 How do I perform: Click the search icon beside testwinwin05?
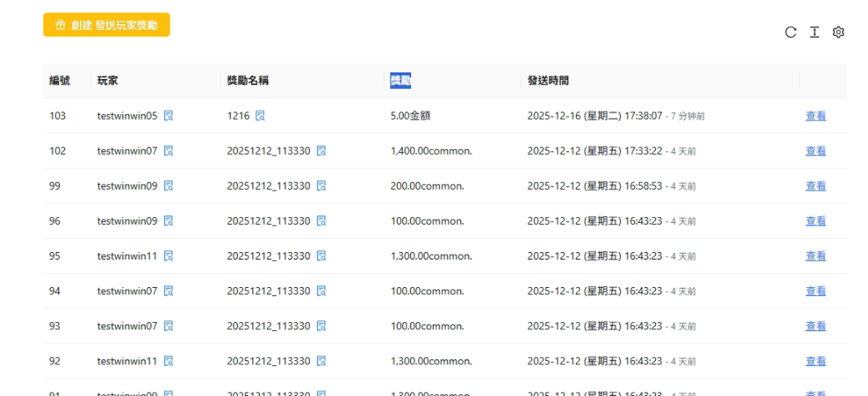169,116
